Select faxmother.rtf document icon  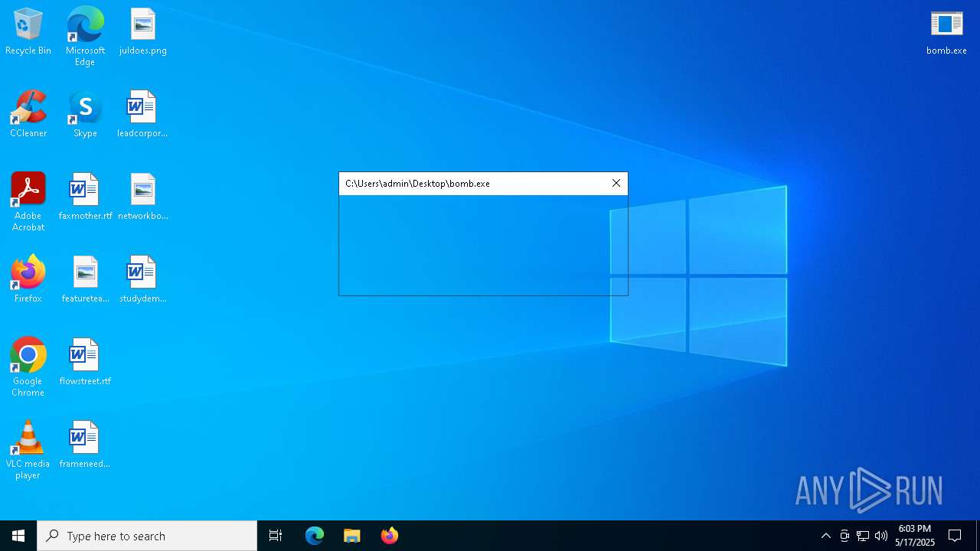click(x=85, y=197)
